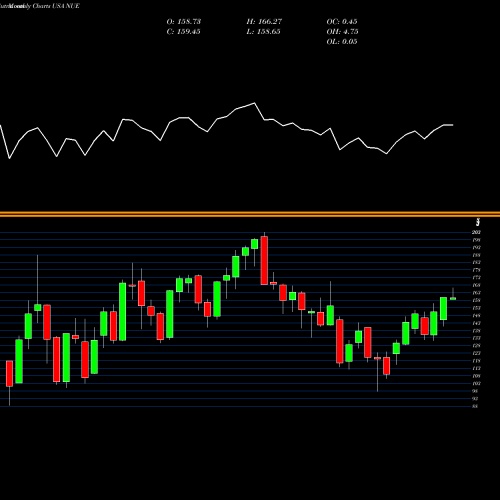Click the close price value C: 159.45
Viewport: 500px width, 500px height.
click(x=184, y=32)
